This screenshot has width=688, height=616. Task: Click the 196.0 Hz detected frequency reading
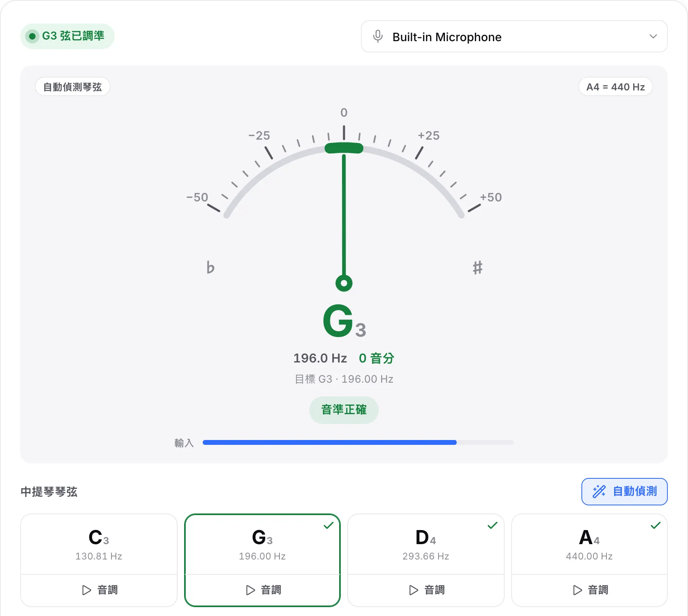point(320,358)
